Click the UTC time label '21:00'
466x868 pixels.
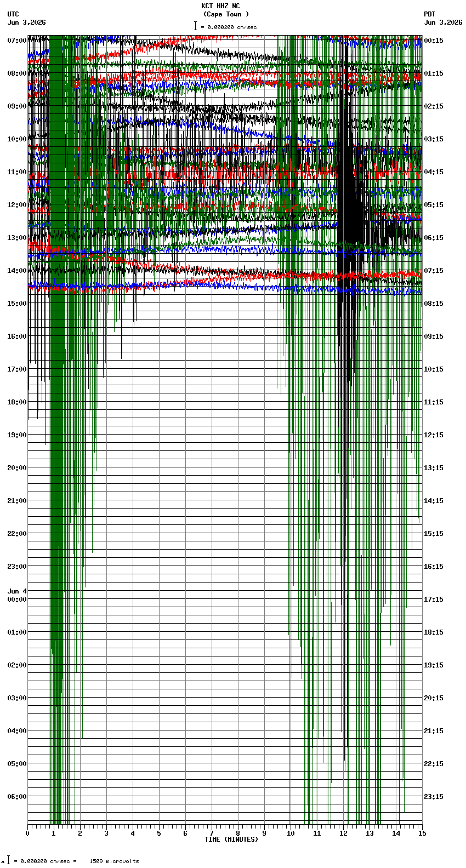(17, 501)
